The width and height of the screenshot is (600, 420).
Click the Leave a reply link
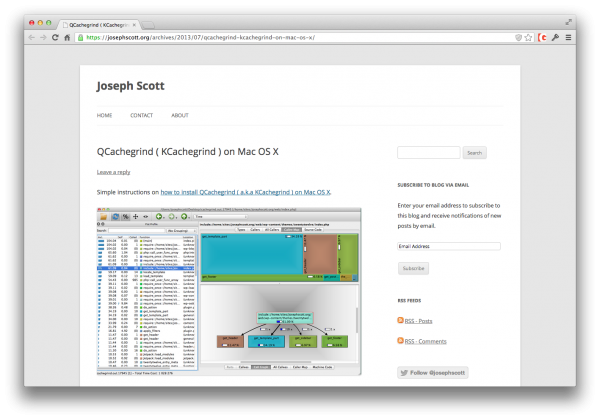coord(113,172)
